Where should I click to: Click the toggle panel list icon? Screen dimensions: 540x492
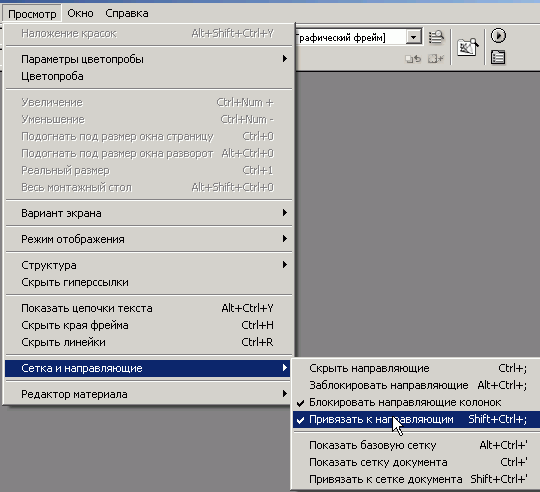tap(498, 57)
